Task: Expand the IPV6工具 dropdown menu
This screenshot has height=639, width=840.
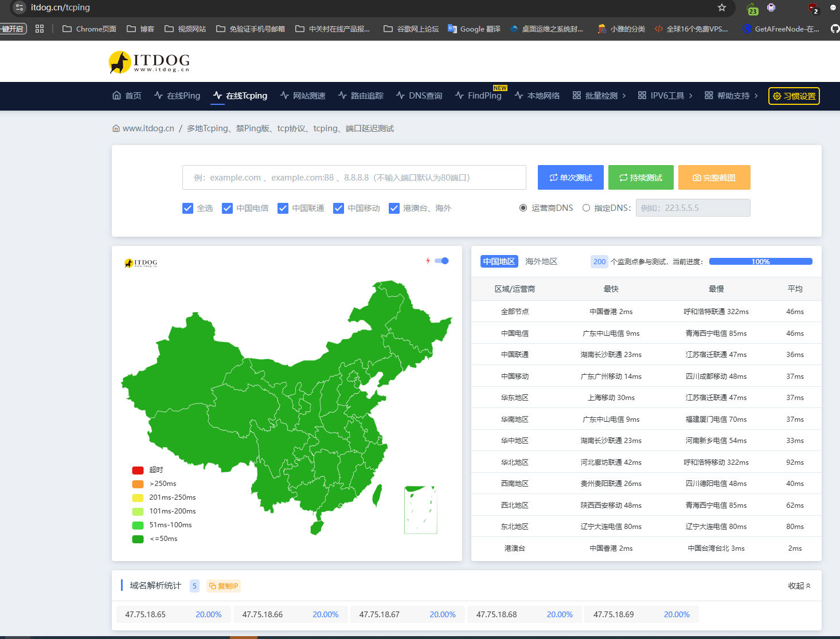Action: (x=665, y=96)
